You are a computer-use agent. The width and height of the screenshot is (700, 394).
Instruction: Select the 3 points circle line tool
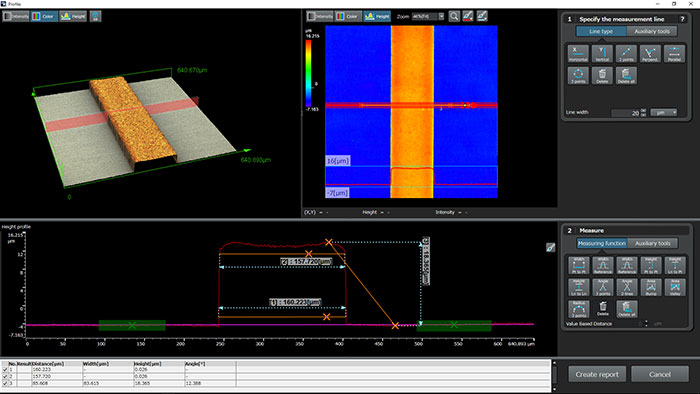[578, 75]
